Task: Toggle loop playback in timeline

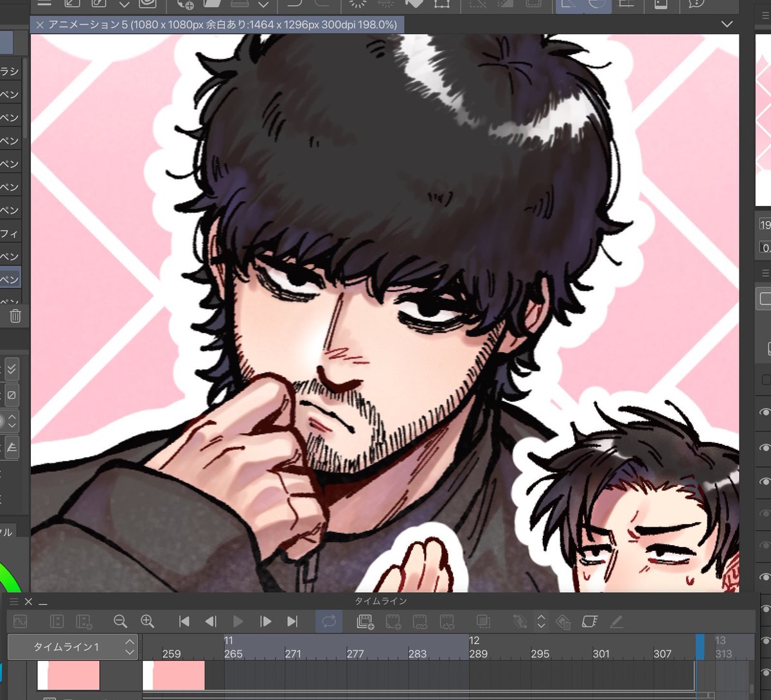Action: point(329,621)
